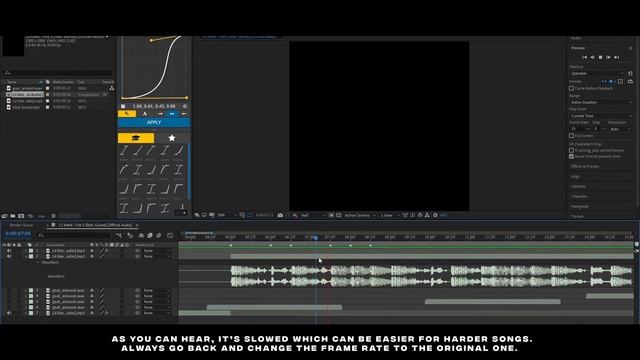Mute audio of timeline layer 2

pos(9,256)
